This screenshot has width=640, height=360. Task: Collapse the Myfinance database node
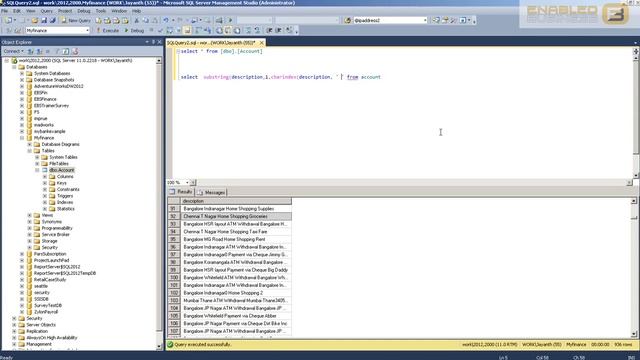pos(22,138)
